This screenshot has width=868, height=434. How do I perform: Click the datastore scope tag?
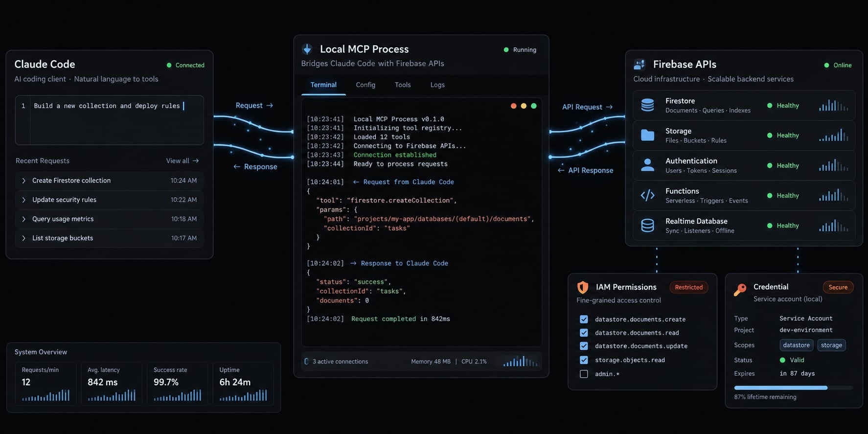tap(796, 345)
